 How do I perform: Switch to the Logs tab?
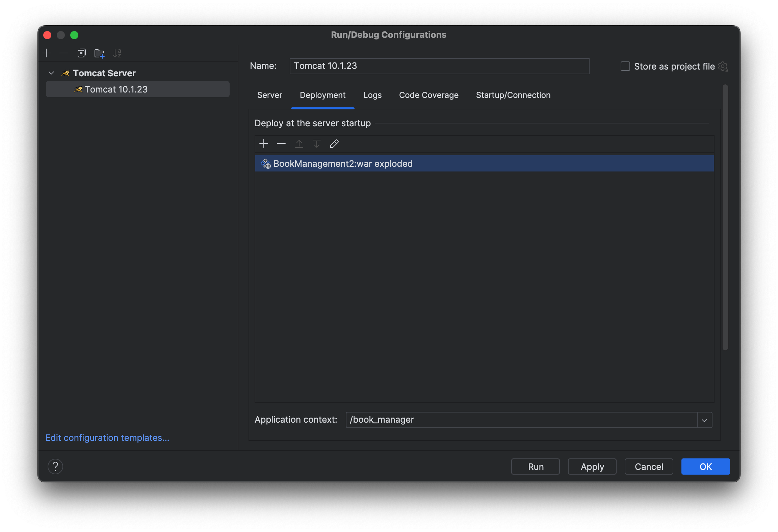point(372,95)
